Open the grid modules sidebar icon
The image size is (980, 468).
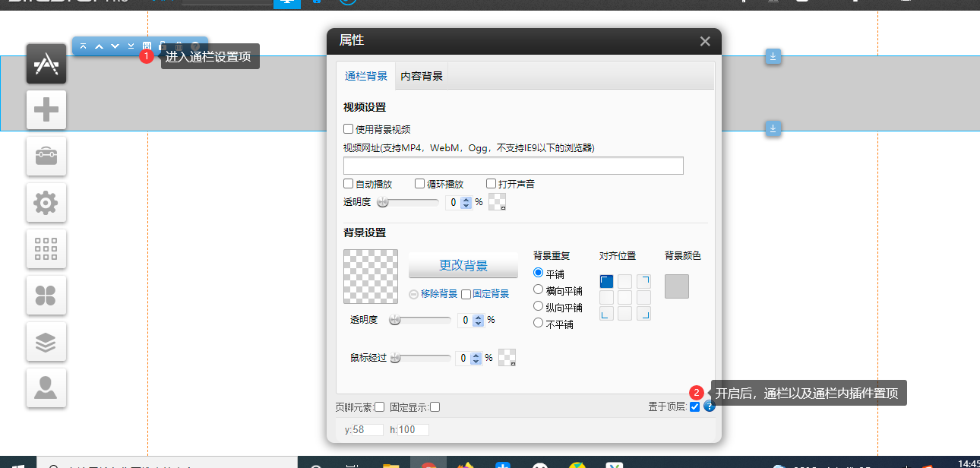(x=46, y=249)
